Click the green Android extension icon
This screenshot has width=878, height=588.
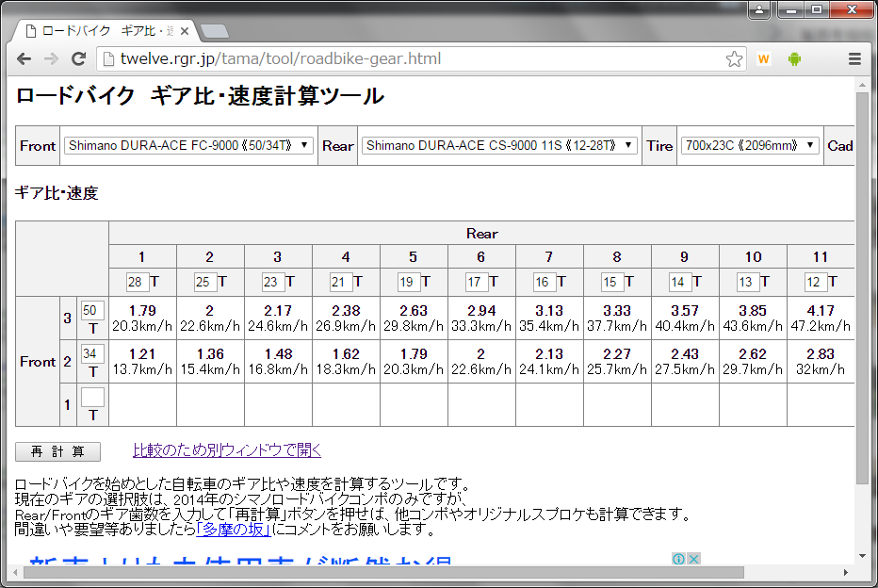coord(794,58)
